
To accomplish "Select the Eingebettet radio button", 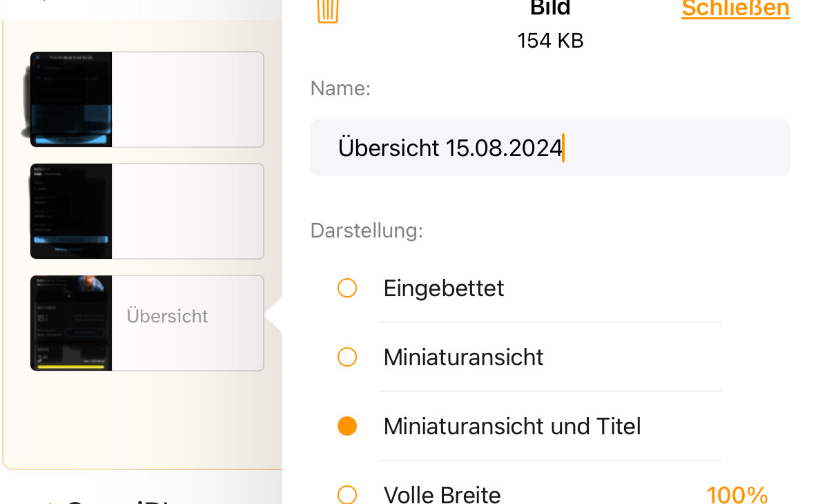I will pyautogui.click(x=347, y=288).
